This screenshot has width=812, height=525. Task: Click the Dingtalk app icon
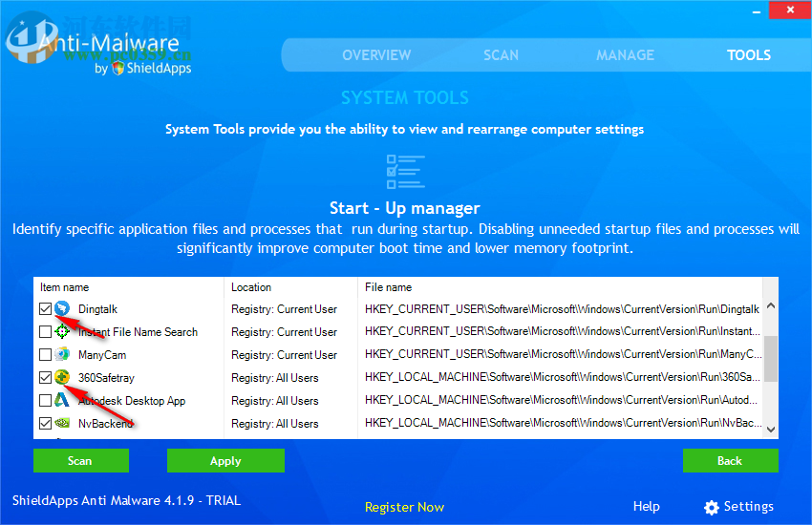[62, 308]
